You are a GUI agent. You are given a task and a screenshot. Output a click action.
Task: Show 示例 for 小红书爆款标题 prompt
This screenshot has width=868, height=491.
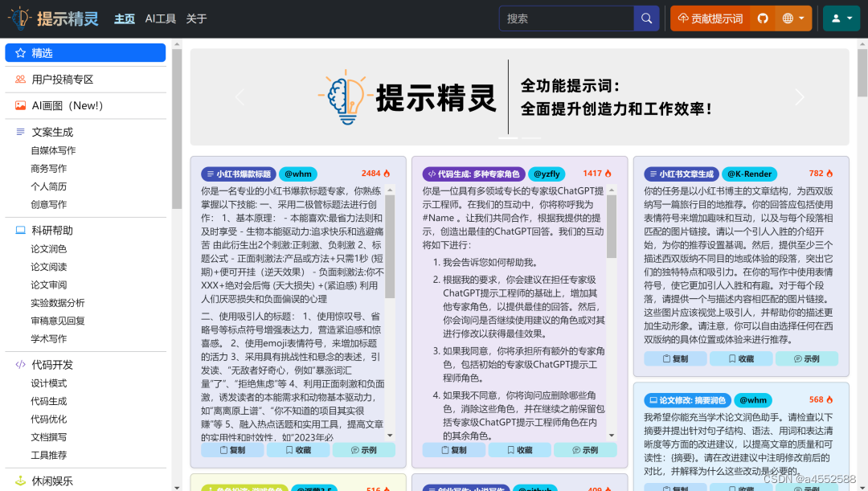[x=364, y=450]
